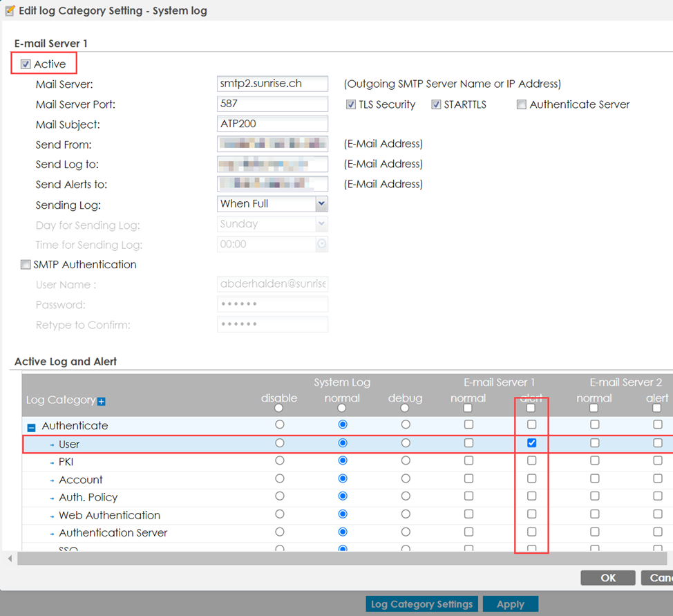Click the Mail Server input field
This screenshot has width=673, height=616.
272,84
